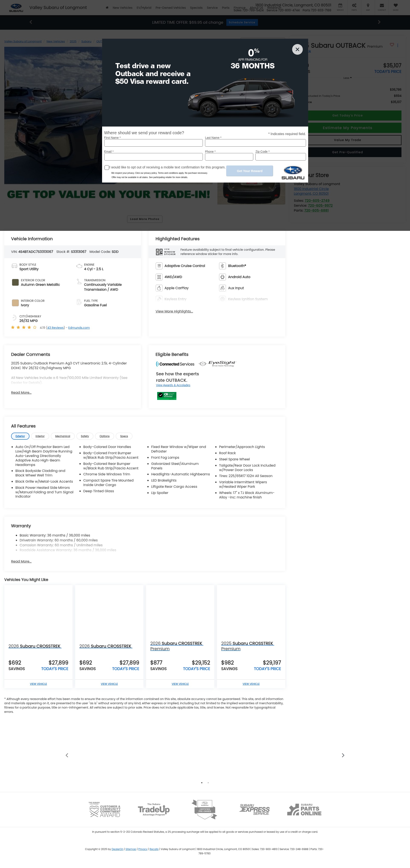Open Customer & Community Commitment Award logo
The width and height of the screenshot is (410, 868).
tap(105, 809)
